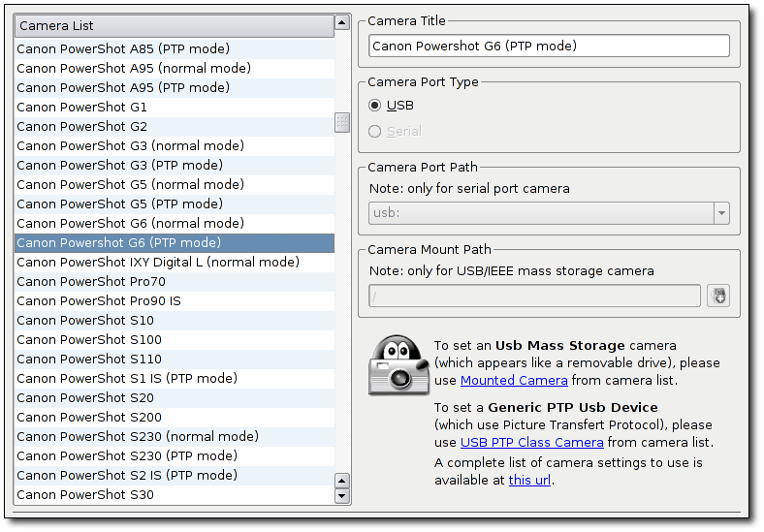The image size is (764, 532).
Task: Click the camera list scrollbar handle
Action: pos(342,122)
